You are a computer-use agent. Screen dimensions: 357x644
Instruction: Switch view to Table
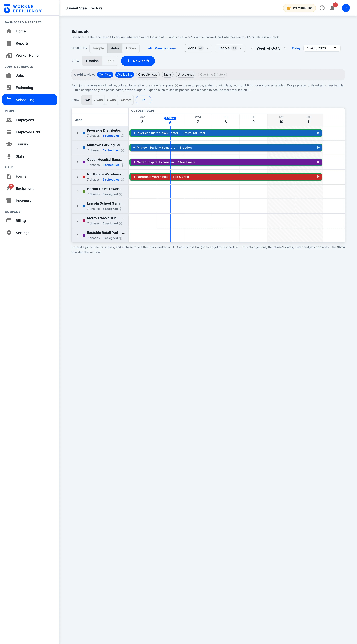pyautogui.click(x=110, y=61)
